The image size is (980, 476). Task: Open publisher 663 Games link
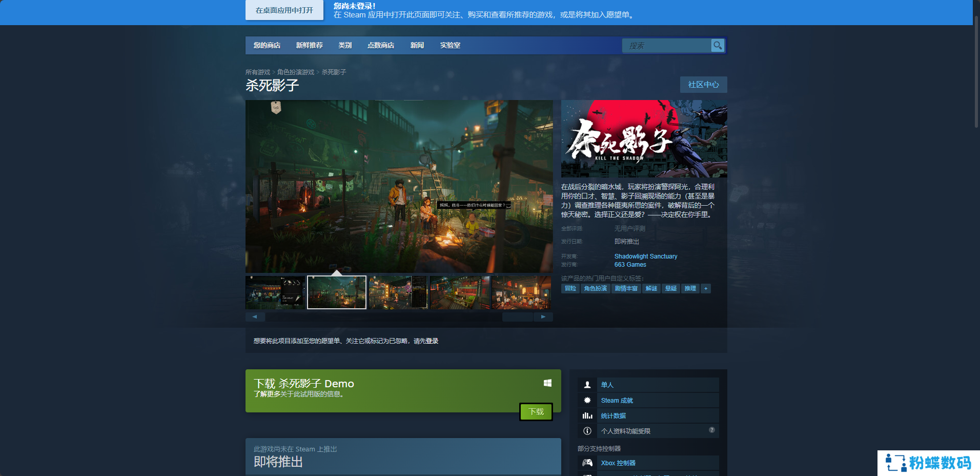pos(630,265)
